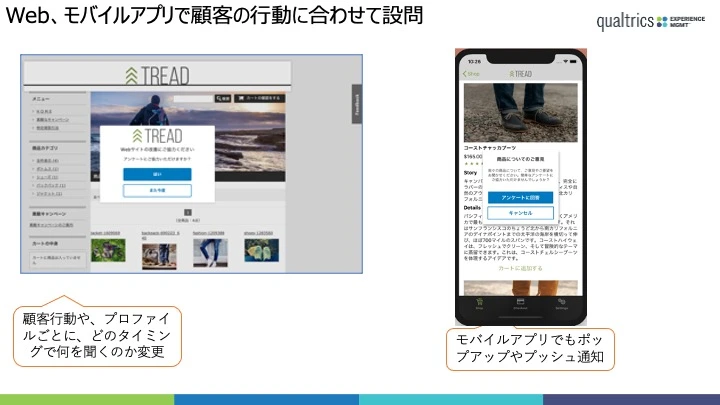Screen dimensions: 720x405
Task: Click the Qualtrics XM logo
Action: (x=649, y=22)
